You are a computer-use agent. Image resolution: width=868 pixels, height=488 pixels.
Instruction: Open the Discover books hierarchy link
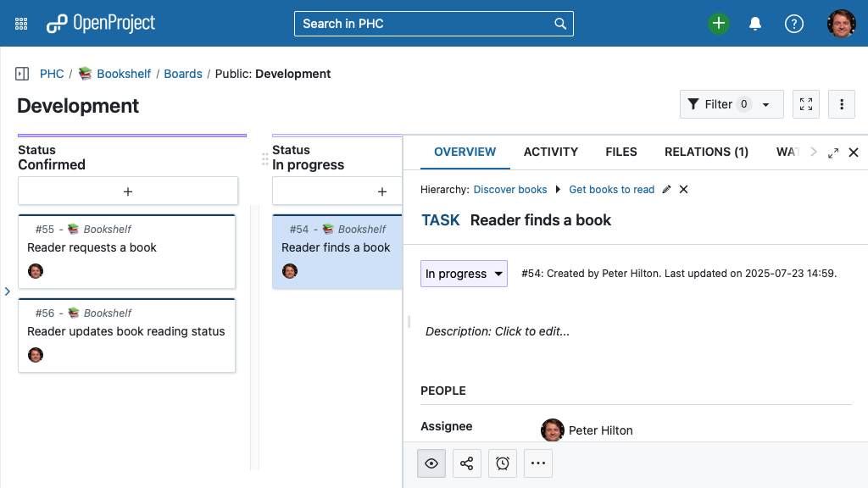tap(509, 189)
